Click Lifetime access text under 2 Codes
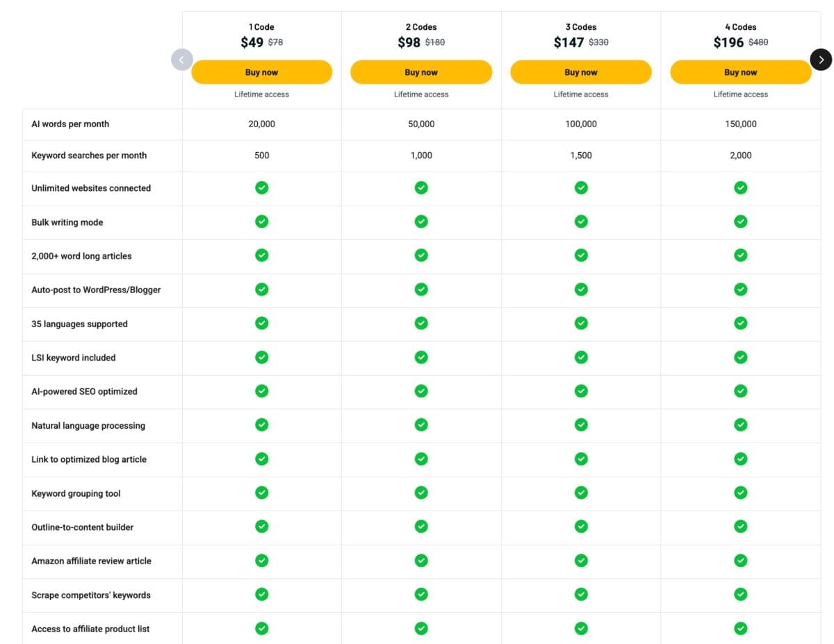 tap(421, 94)
